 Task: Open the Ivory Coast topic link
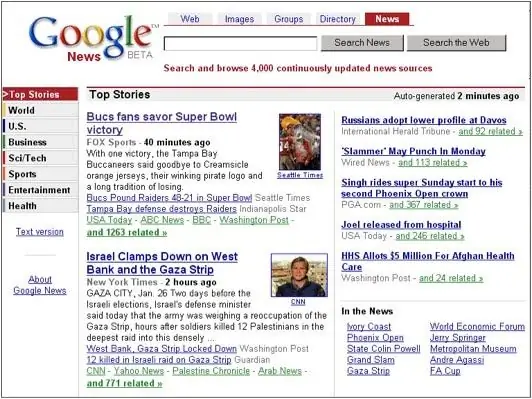pyautogui.click(x=369, y=327)
